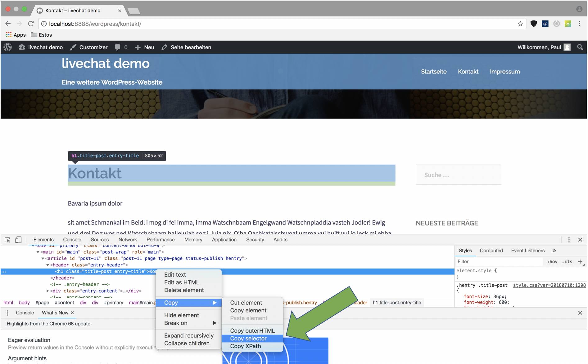Open style.css?ver=20180710:1298 source link

click(549, 285)
